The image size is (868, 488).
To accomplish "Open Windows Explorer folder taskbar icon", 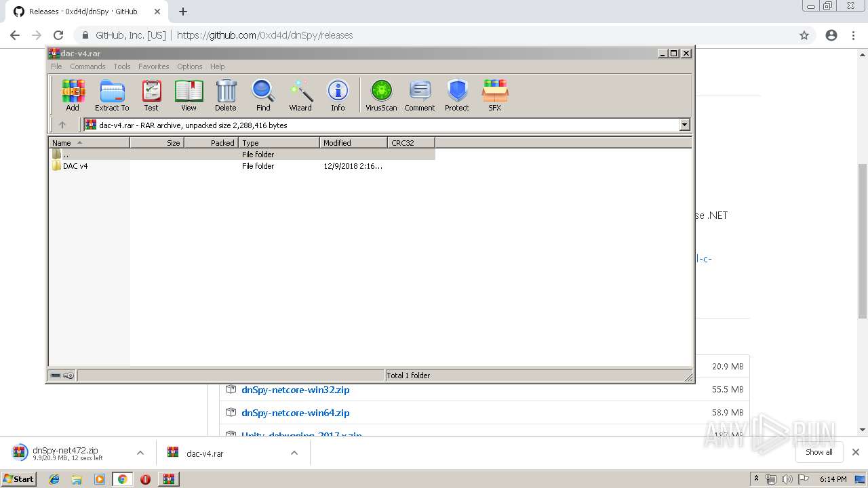I will [x=77, y=479].
